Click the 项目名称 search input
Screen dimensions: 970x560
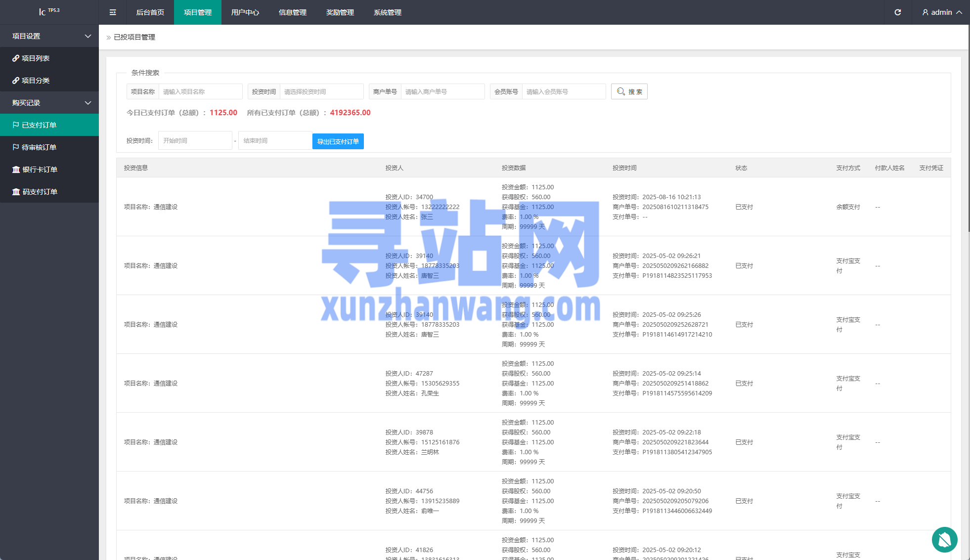coord(201,91)
